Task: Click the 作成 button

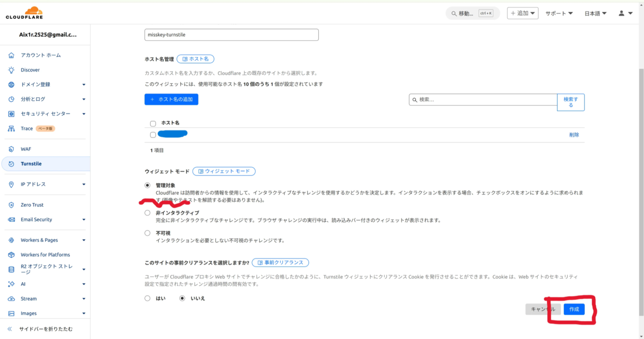Action: click(x=574, y=309)
